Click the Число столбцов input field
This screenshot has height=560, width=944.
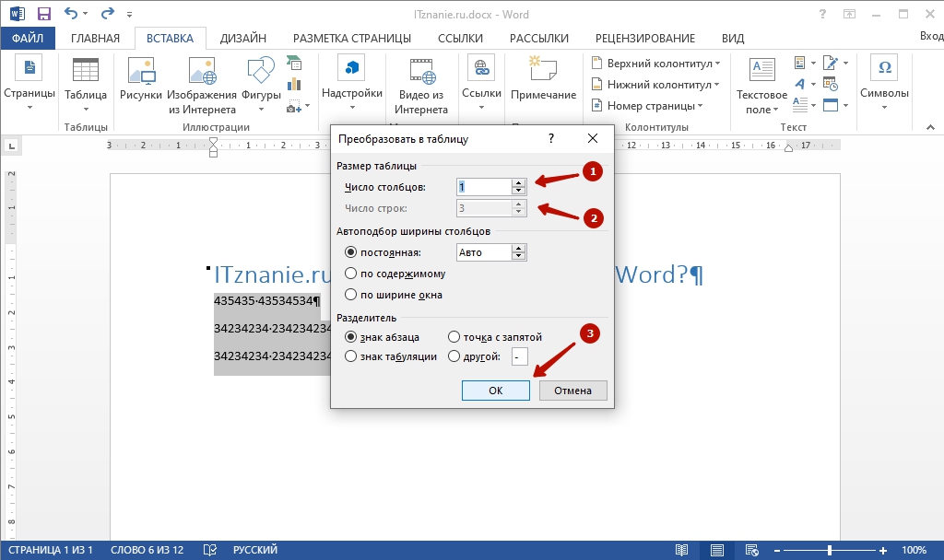coord(484,186)
